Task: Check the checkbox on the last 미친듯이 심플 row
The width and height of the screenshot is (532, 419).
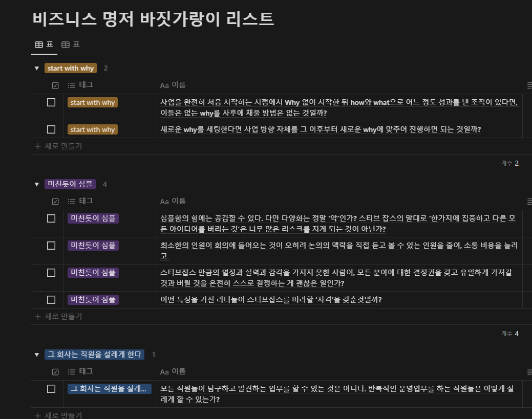Action: click(51, 300)
